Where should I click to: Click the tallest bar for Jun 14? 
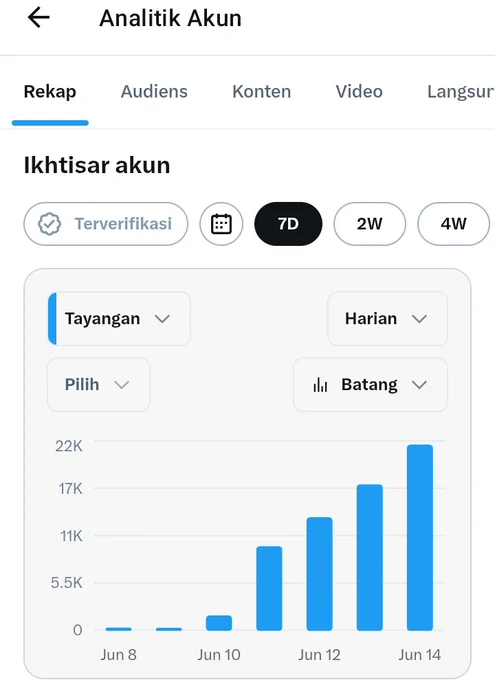click(x=420, y=537)
